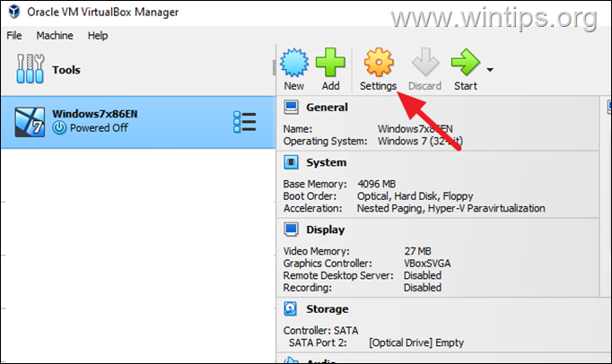The image size is (612, 364).
Task: Click the 'Powered Off' status text
Action: click(99, 128)
